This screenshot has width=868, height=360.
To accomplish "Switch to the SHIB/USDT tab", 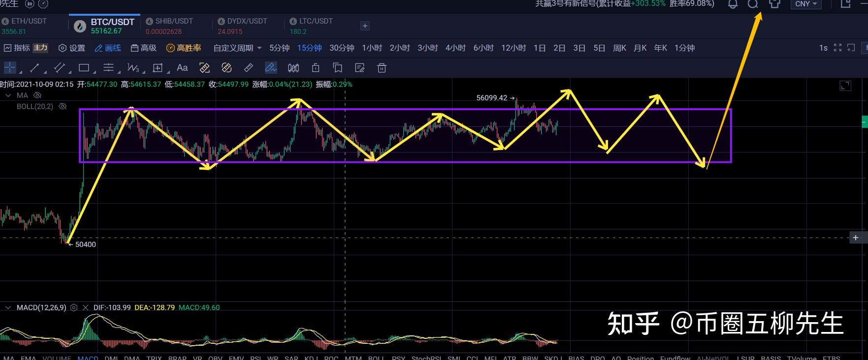I will pos(169,26).
